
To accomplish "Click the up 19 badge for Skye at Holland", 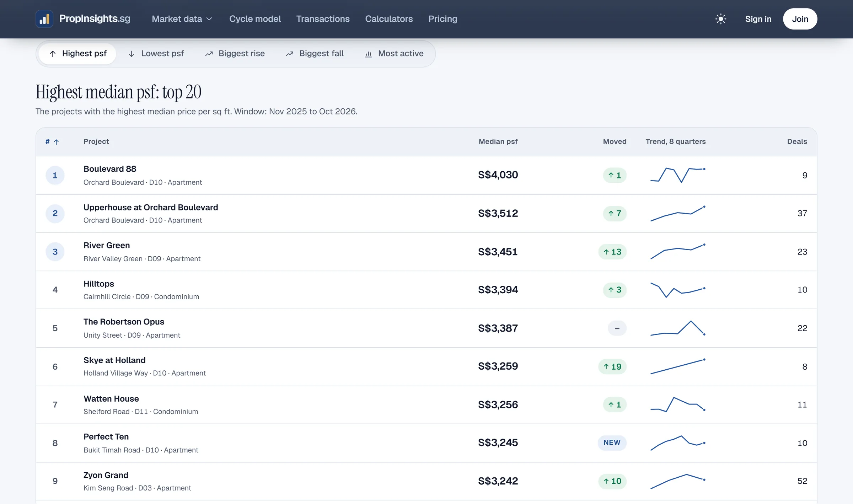I will tap(612, 366).
